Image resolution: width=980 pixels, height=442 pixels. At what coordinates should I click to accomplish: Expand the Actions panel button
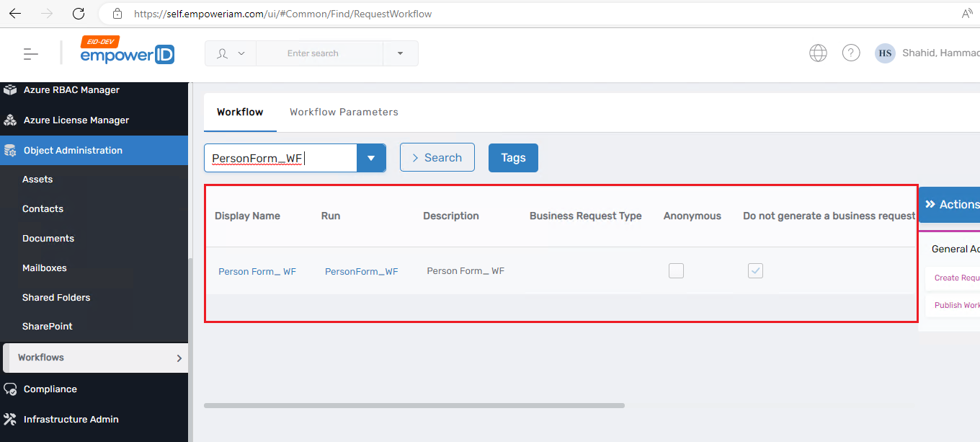[x=949, y=205]
